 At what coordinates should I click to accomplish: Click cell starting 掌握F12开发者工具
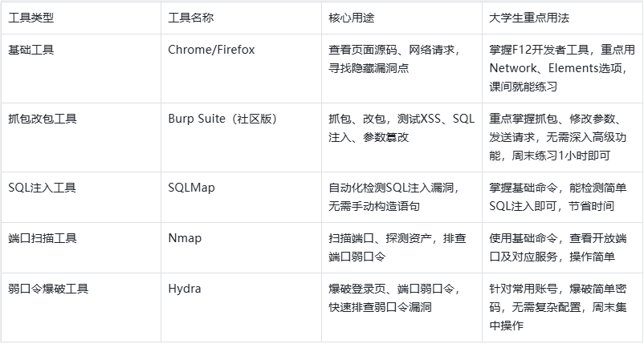coord(562,68)
